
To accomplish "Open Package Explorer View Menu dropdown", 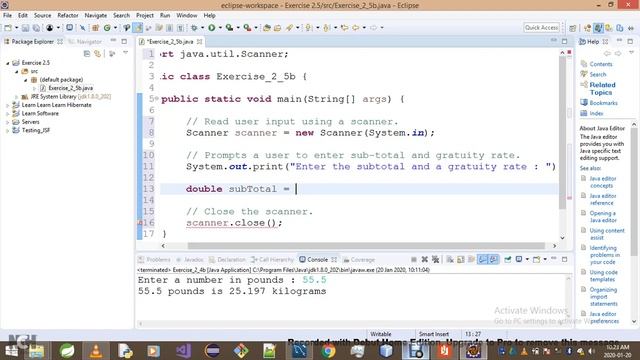I will click(x=125, y=53).
